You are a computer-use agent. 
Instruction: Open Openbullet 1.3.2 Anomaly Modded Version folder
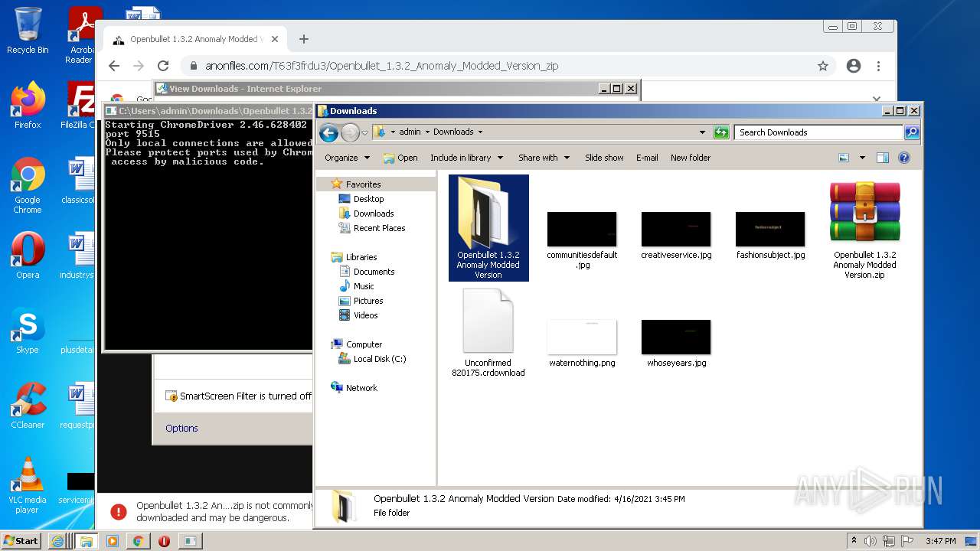pyautogui.click(x=488, y=228)
